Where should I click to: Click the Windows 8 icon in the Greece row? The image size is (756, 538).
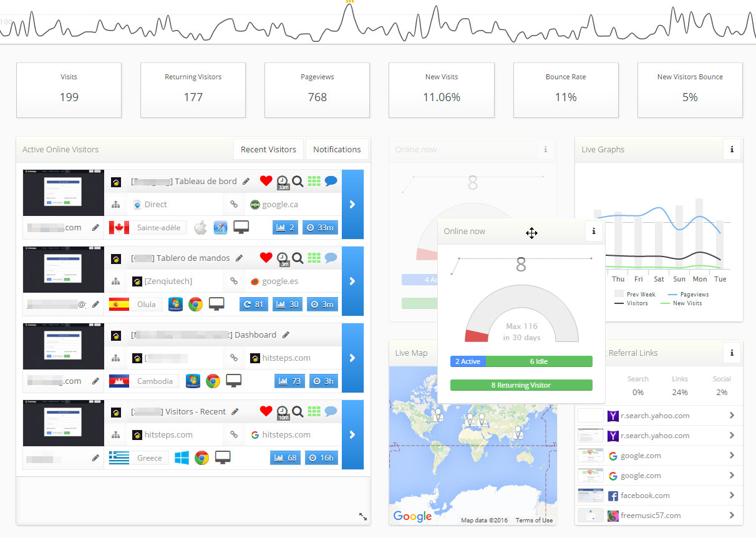182,457
